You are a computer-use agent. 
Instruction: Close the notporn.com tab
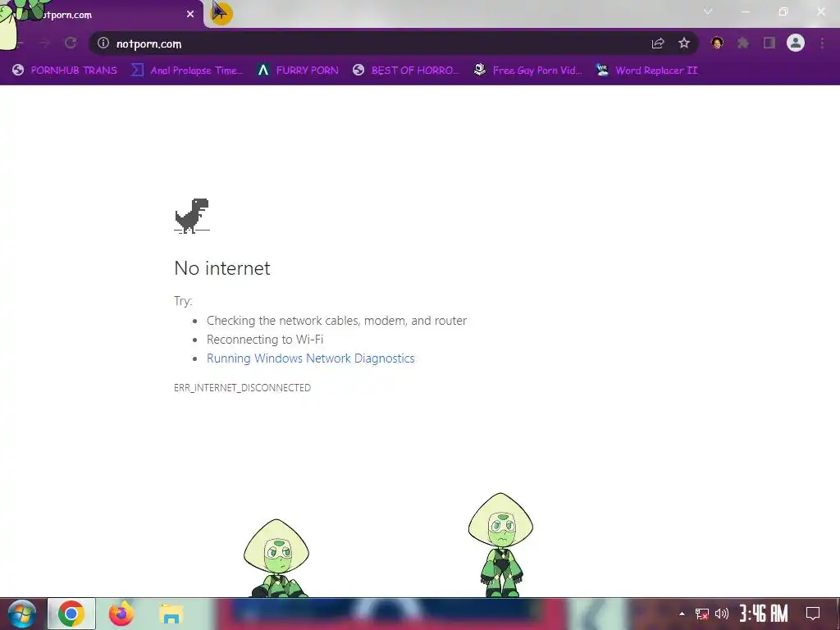click(x=190, y=15)
